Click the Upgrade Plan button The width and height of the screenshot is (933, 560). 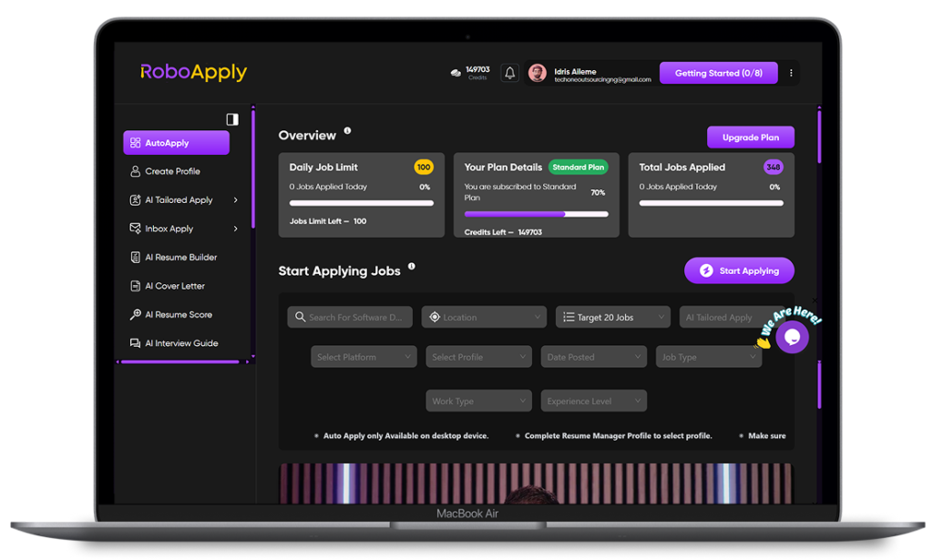(x=750, y=137)
